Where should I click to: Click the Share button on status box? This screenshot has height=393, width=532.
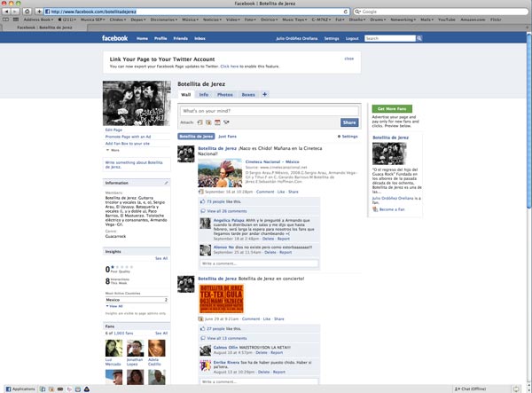[349, 122]
